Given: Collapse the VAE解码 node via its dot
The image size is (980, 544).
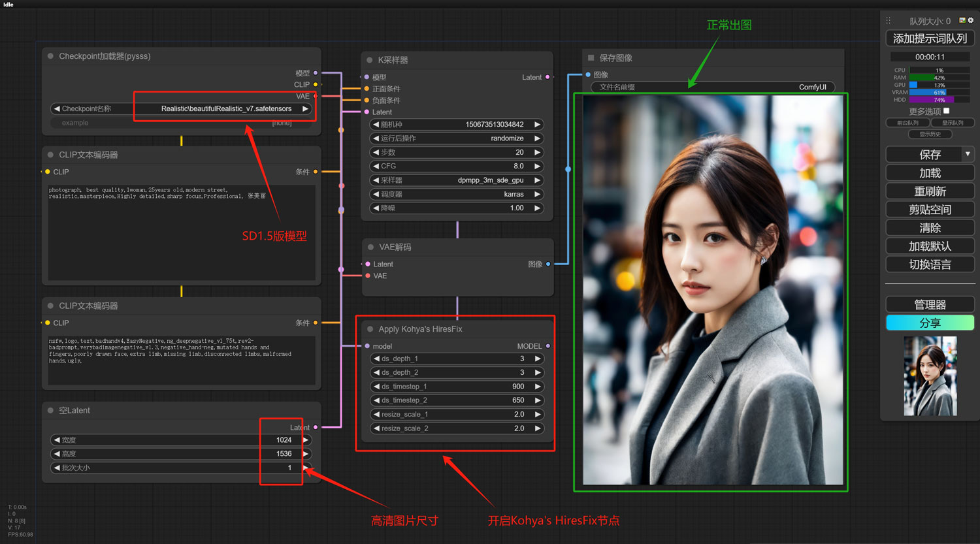Looking at the screenshot, I should pos(370,247).
